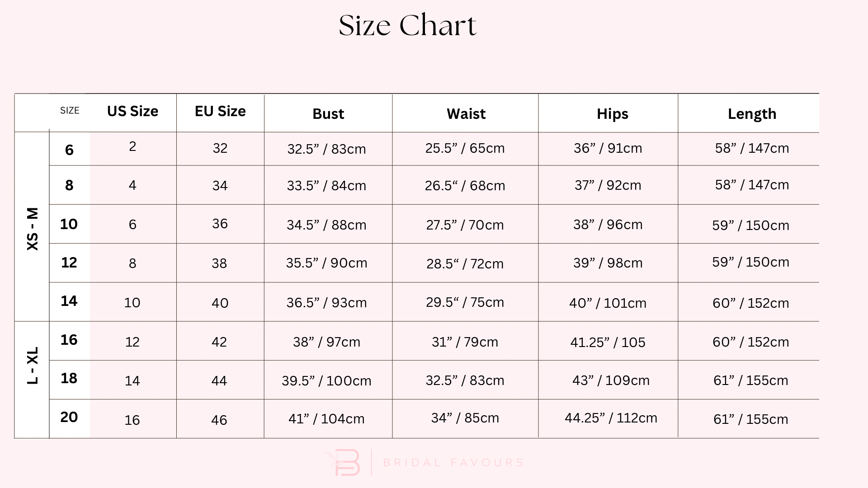Click the Hips column header

(x=612, y=114)
